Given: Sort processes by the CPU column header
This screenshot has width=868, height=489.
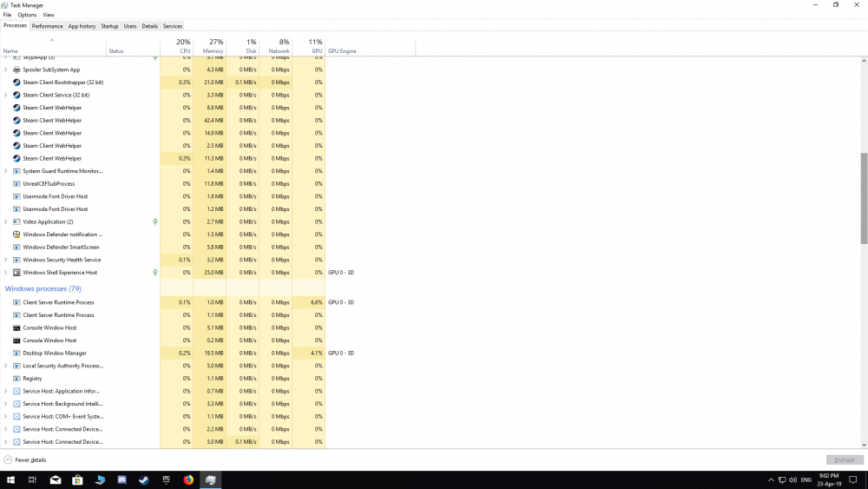Looking at the screenshot, I should coord(176,47).
